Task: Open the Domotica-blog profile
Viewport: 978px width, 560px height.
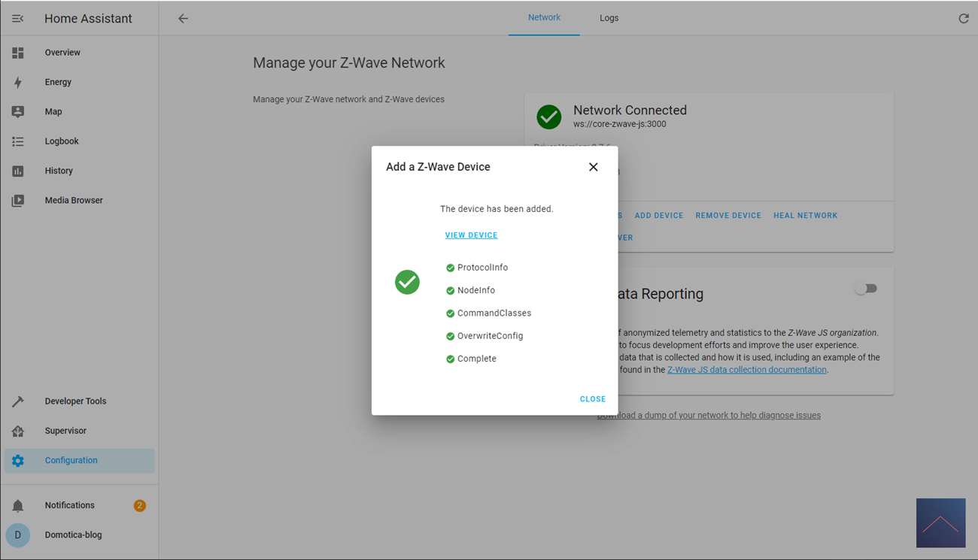Action: click(79, 535)
